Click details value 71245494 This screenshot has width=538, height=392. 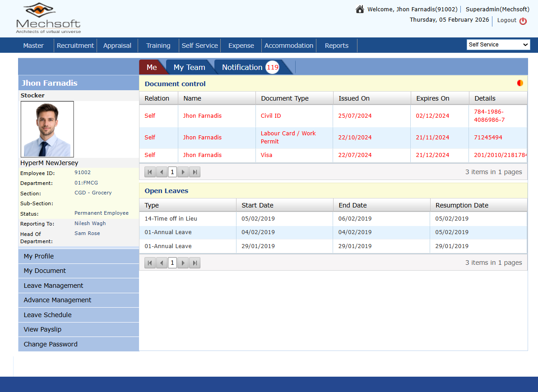point(488,138)
